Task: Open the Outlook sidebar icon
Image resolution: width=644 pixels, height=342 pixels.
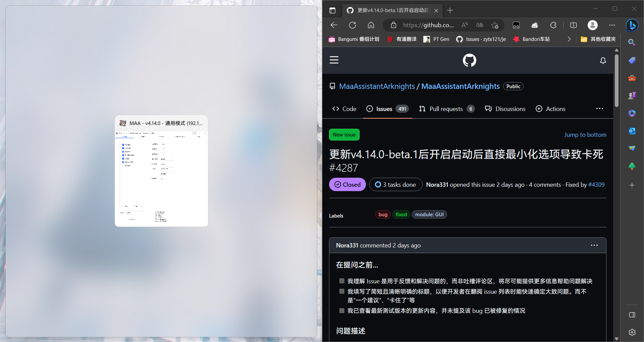Action: pos(632,131)
